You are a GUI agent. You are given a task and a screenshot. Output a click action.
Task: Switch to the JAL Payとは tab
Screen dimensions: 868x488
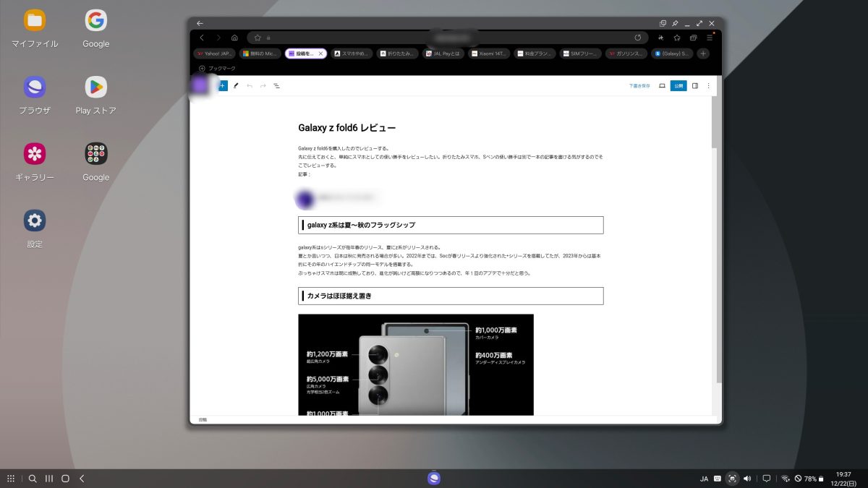tap(443, 53)
